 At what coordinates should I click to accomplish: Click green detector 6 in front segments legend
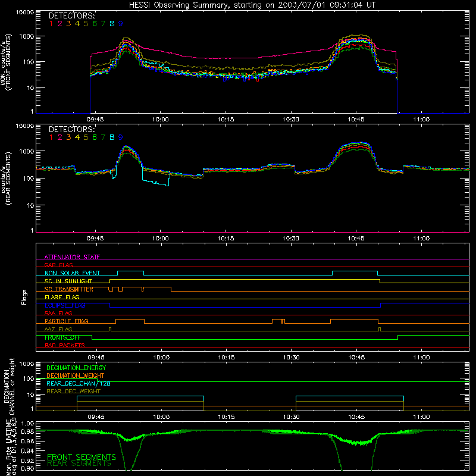95,24
